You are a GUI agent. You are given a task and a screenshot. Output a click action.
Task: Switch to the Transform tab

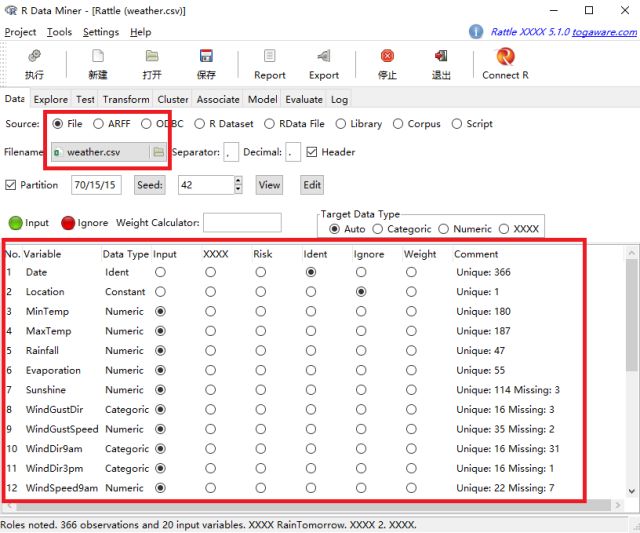[126, 100]
